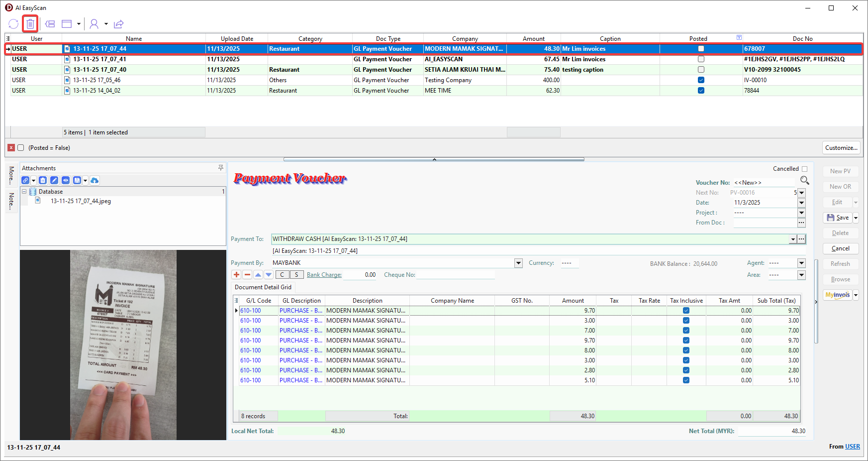868x461 pixels.
Task: Click the Save button
Action: click(x=838, y=218)
